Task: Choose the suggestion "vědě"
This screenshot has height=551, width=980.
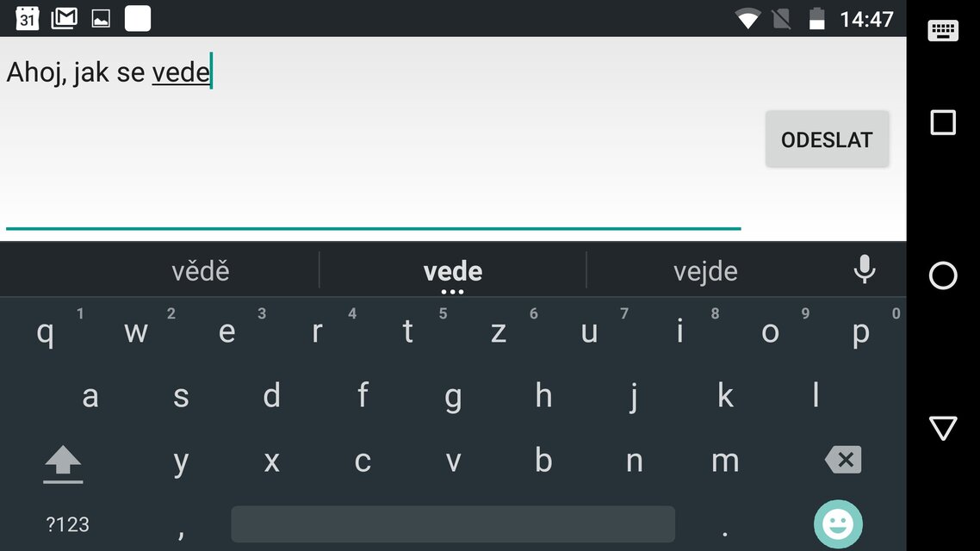Action: coord(200,271)
